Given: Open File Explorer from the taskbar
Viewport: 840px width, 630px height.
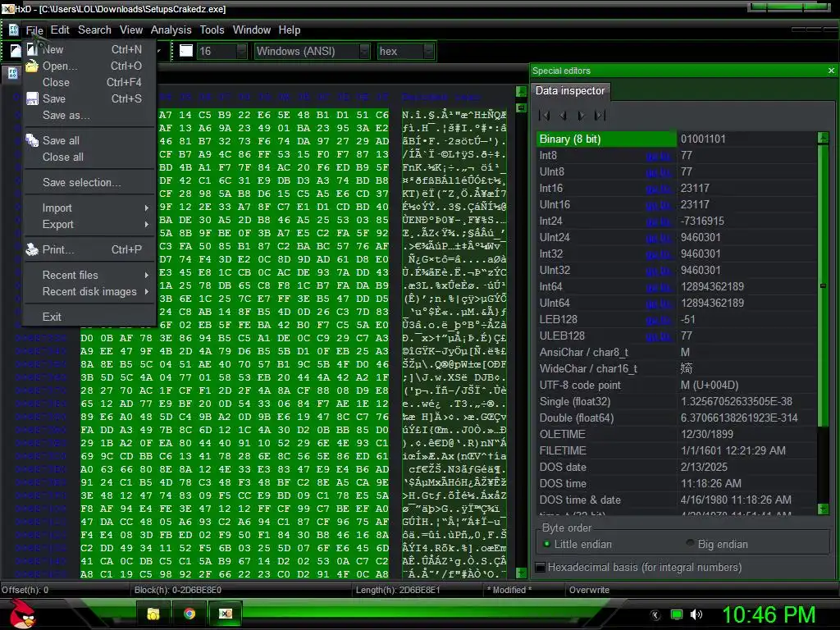Looking at the screenshot, I should coord(153,614).
